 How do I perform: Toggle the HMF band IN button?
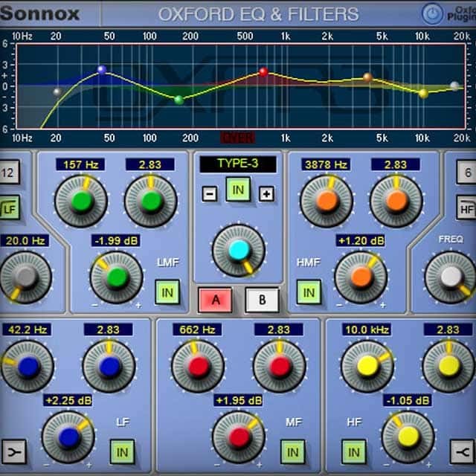(x=309, y=292)
